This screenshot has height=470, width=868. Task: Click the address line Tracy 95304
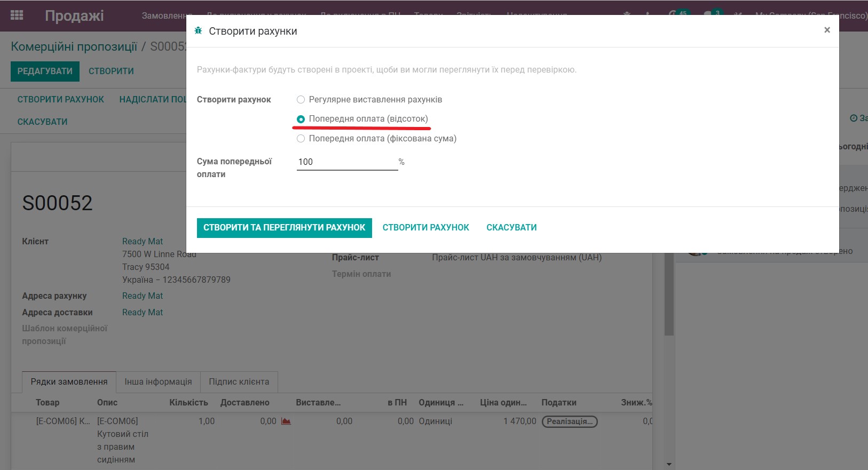pyautogui.click(x=146, y=267)
